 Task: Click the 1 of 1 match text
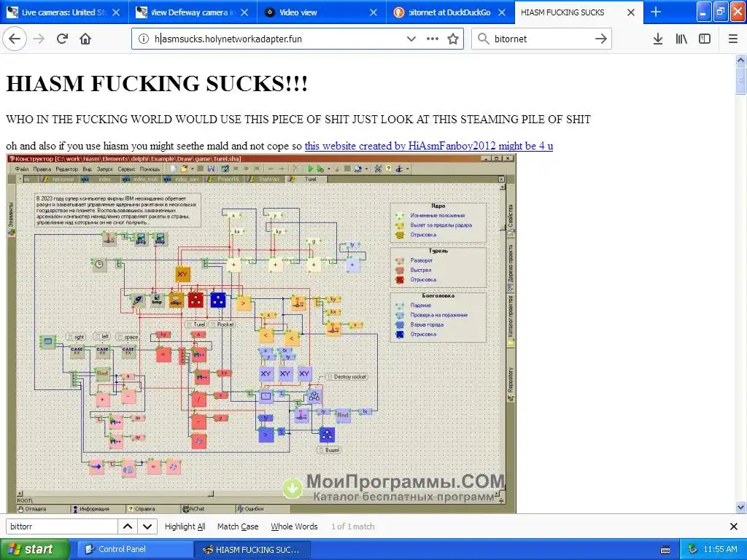352,526
